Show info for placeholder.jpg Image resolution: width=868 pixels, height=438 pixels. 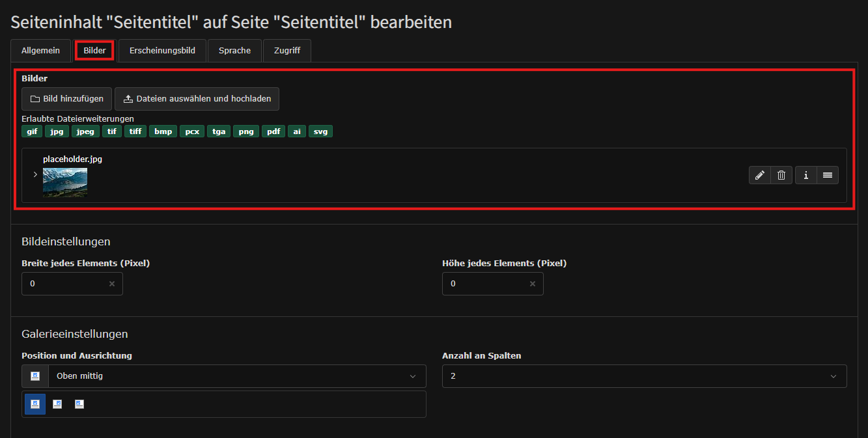pyautogui.click(x=805, y=175)
